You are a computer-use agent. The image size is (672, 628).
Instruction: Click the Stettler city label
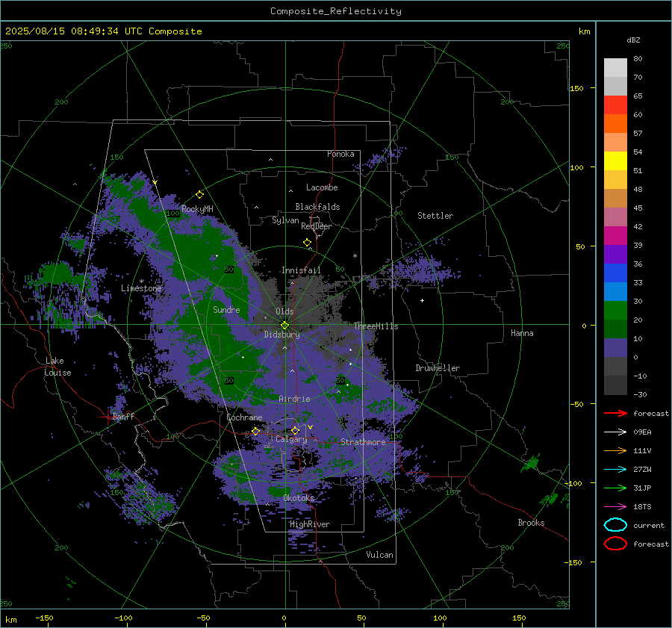pos(435,216)
